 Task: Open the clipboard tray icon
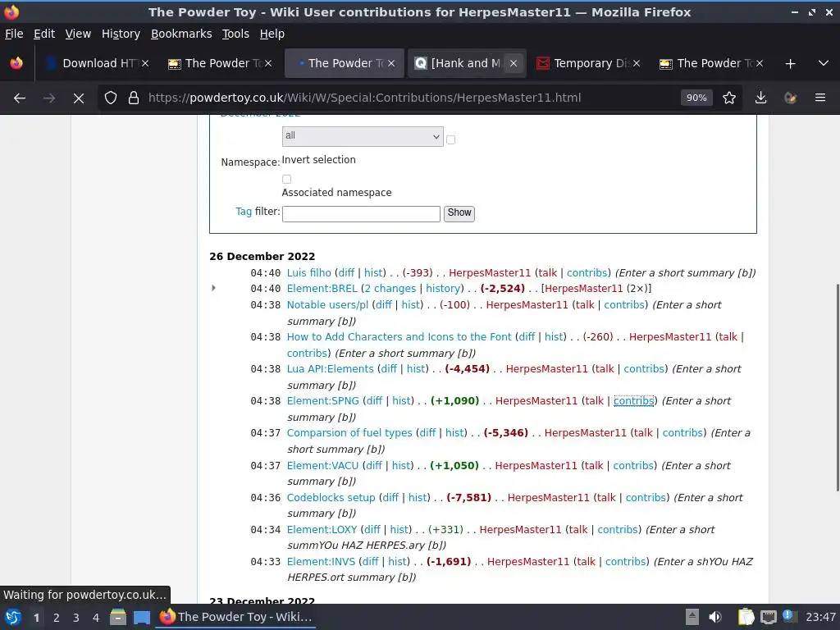pos(746,617)
